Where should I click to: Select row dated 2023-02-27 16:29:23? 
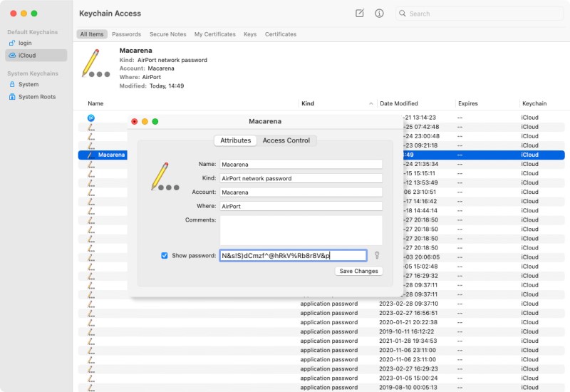[321, 368]
